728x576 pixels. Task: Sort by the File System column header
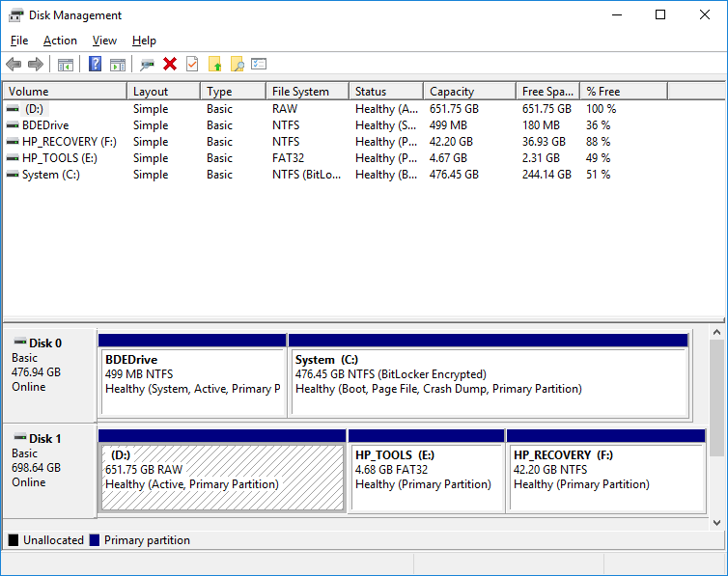[300, 92]
